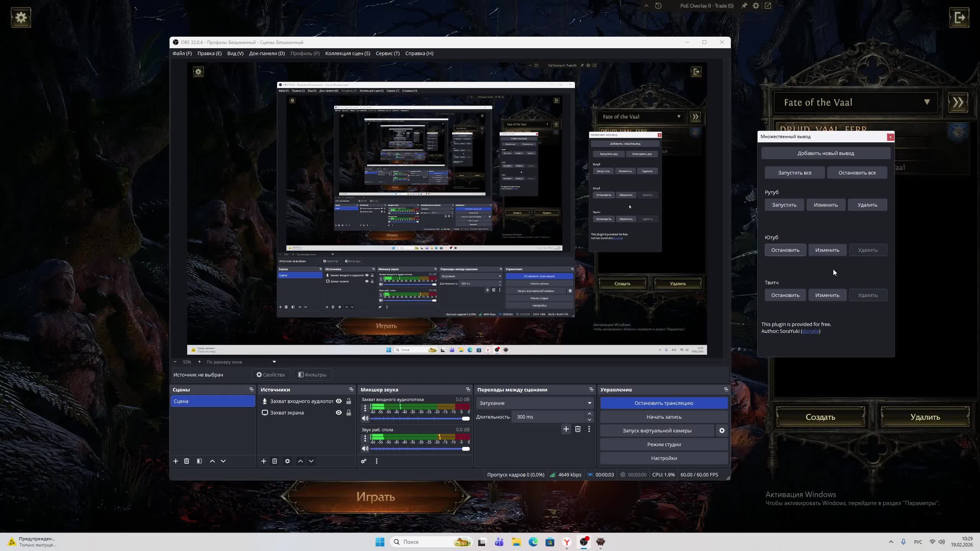Increase the transition Длительность stepper value

coord(590,414)
